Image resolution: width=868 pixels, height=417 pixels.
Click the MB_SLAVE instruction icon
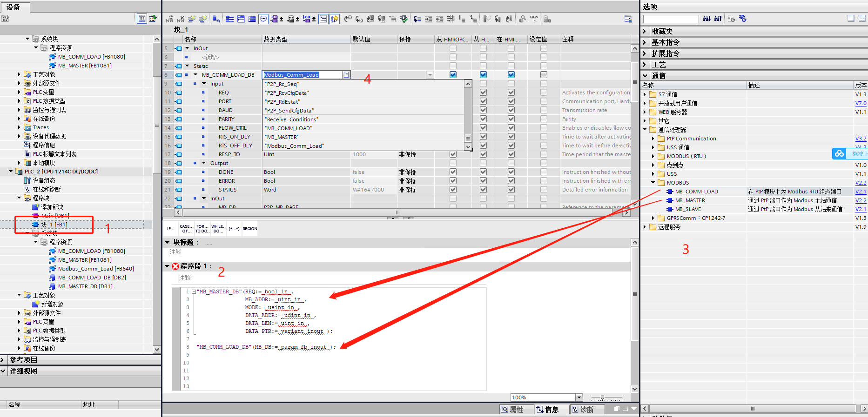[x=670, y=209]
